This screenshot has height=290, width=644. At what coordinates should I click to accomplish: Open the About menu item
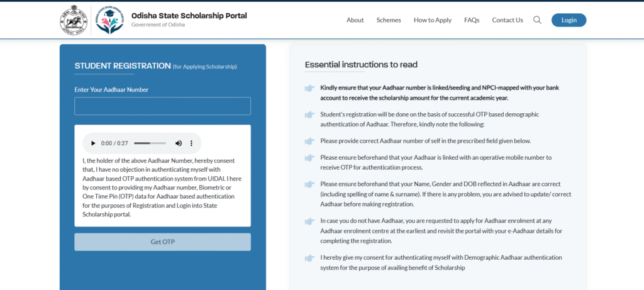tap(355, 20)
